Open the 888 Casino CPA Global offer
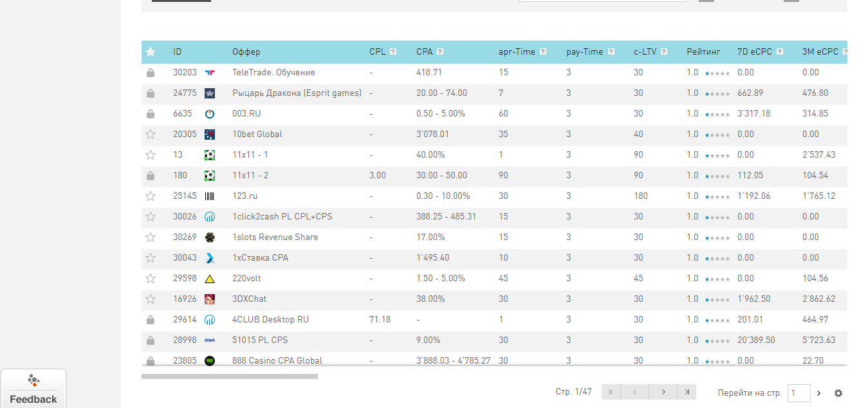Viewport: 868px width, 408px height. 277,360
